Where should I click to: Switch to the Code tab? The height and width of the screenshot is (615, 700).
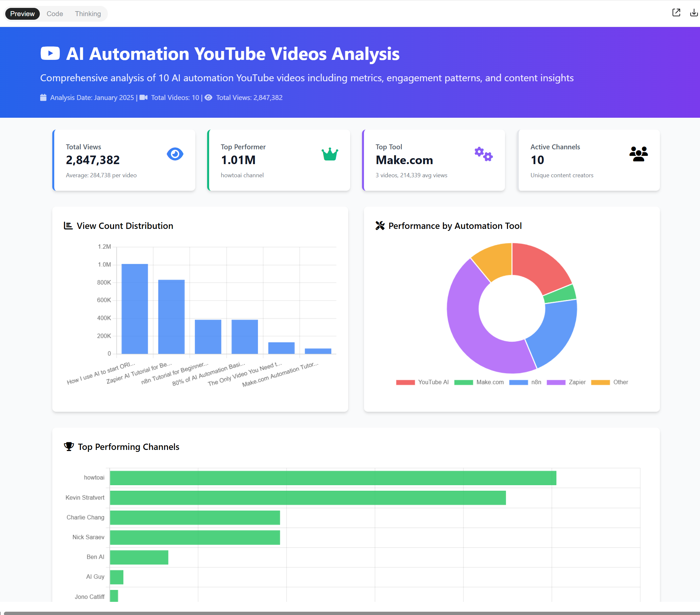pos(55,14)
